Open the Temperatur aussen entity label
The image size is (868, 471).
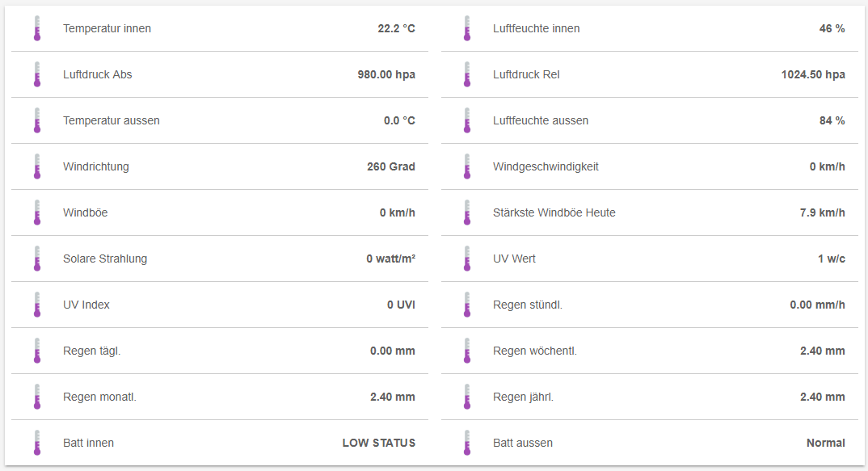pyautogui.click(x=112, y=120)
